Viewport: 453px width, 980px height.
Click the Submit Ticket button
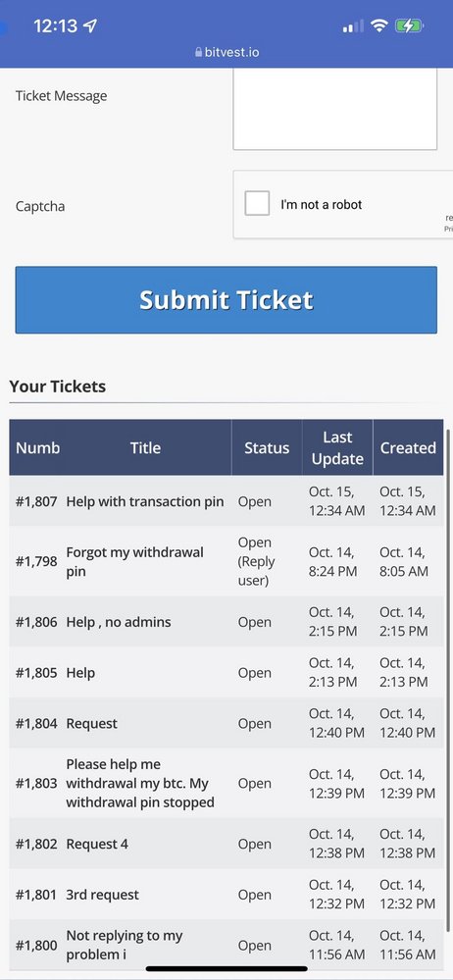(226, 300)
